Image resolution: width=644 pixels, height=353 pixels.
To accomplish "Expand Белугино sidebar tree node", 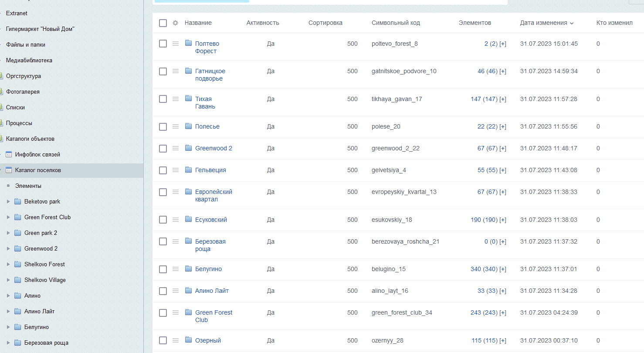I will (x=8, y=327).
